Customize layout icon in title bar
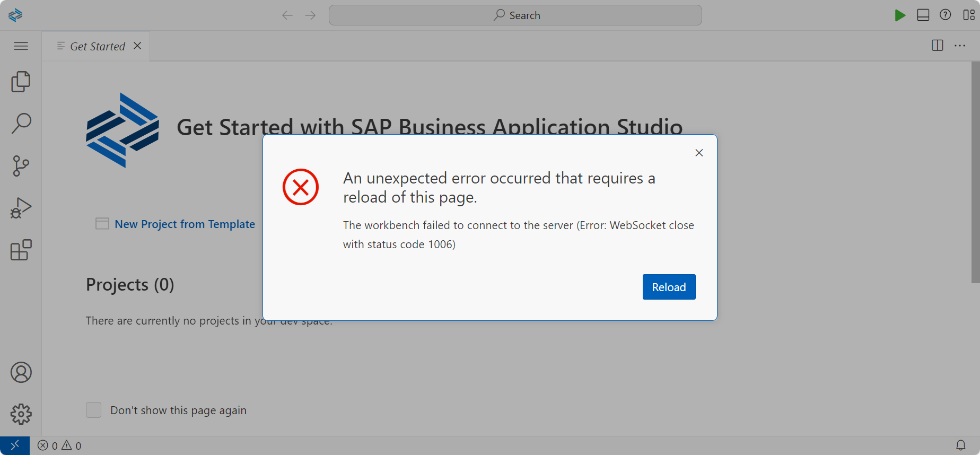The height and width of the screenshot is (455, 980). point(969,15)
